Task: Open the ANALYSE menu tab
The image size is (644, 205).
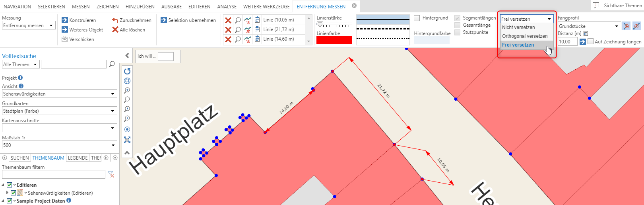Action: coord(227,7)
